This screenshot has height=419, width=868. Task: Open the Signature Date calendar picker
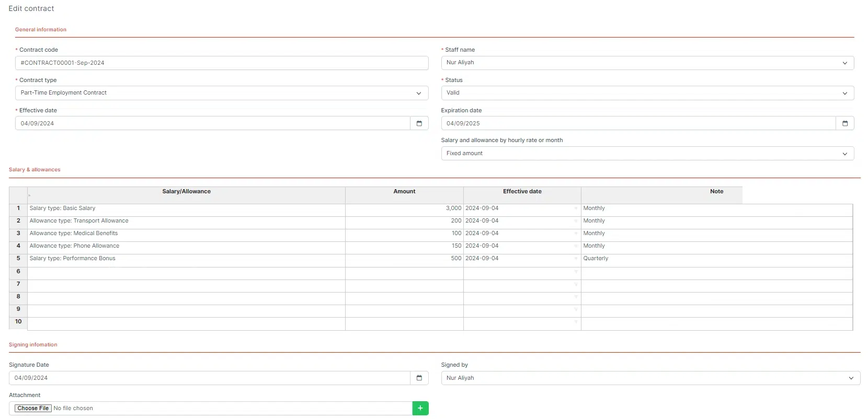419,378
